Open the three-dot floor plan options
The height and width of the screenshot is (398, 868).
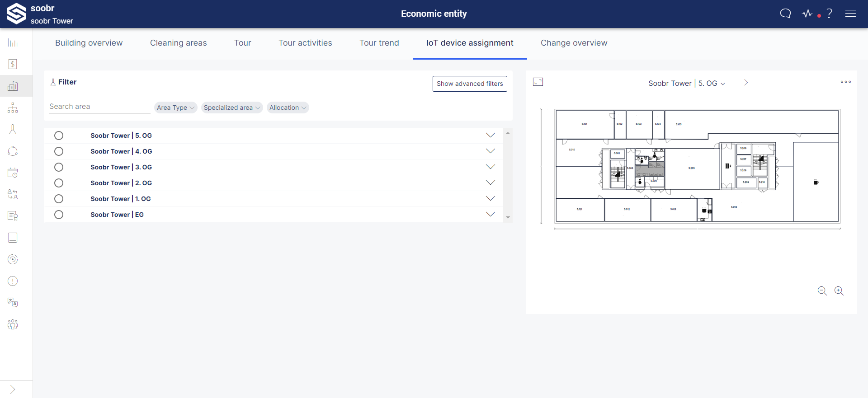coord(846,82)
